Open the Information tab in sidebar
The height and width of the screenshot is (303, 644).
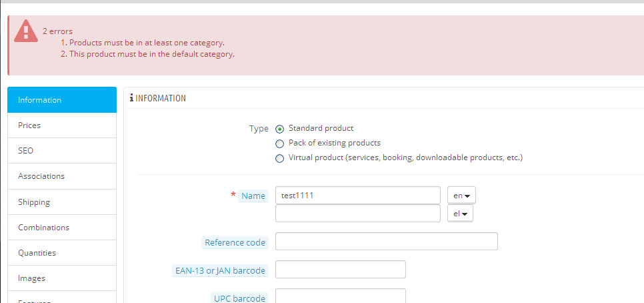(62, 100)
